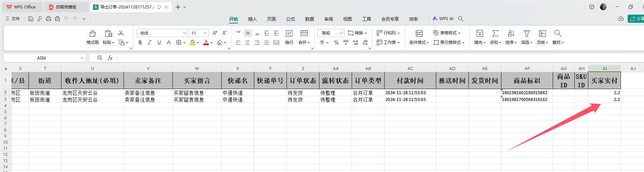644x172 pixels.
Task: Open the 找稻壳模板 tab
Action: coord(67,7)
